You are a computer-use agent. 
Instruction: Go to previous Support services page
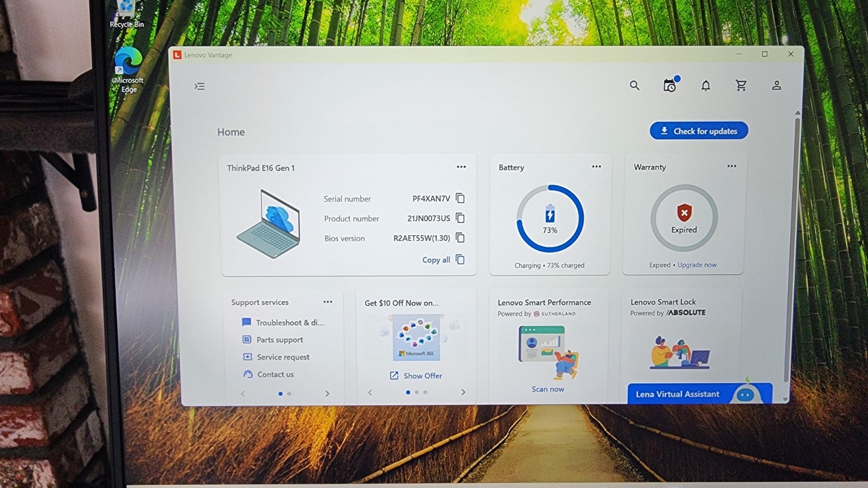tap(243, 394)
